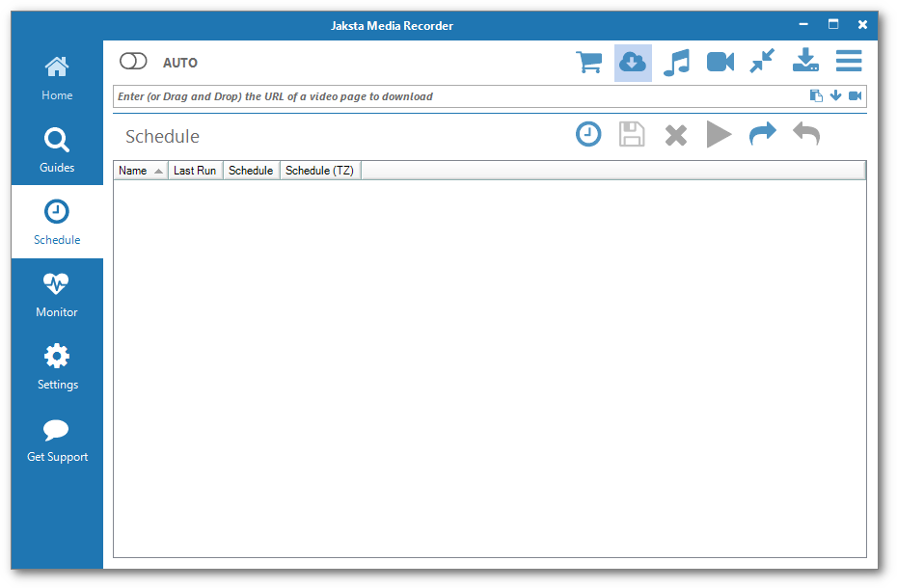
Task: Sort by the Schedule column header
Action: [251, 171]
